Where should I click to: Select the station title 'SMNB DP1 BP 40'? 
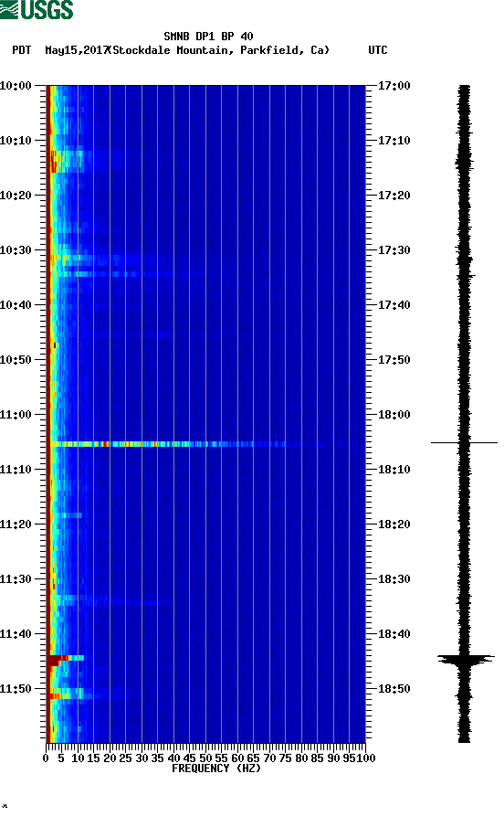(208, 37)
